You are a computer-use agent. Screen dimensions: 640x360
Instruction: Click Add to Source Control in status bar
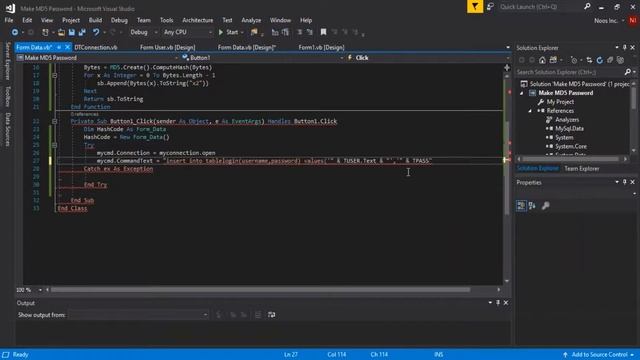click(x=599, y=354)
